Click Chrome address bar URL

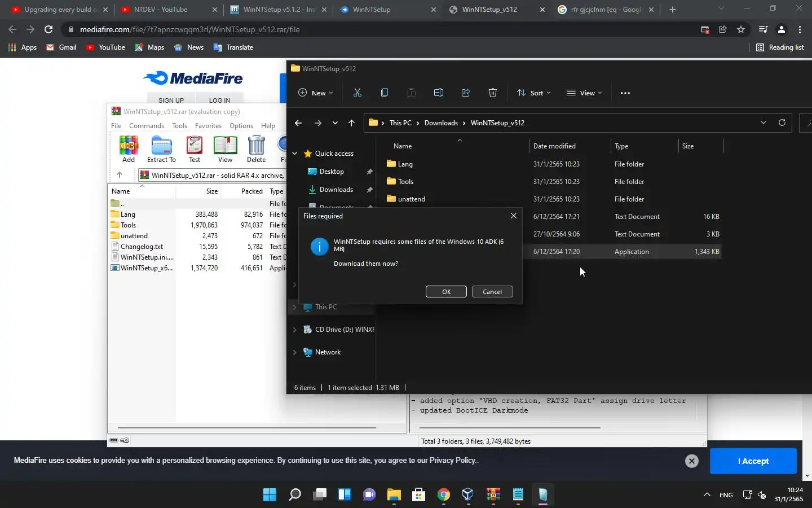point(189,29)
